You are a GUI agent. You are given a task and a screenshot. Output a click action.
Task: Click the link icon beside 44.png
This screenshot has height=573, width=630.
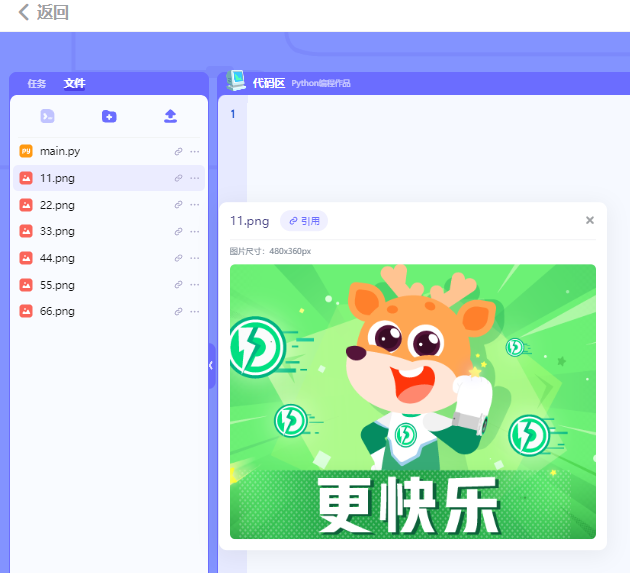click(178, 258)
